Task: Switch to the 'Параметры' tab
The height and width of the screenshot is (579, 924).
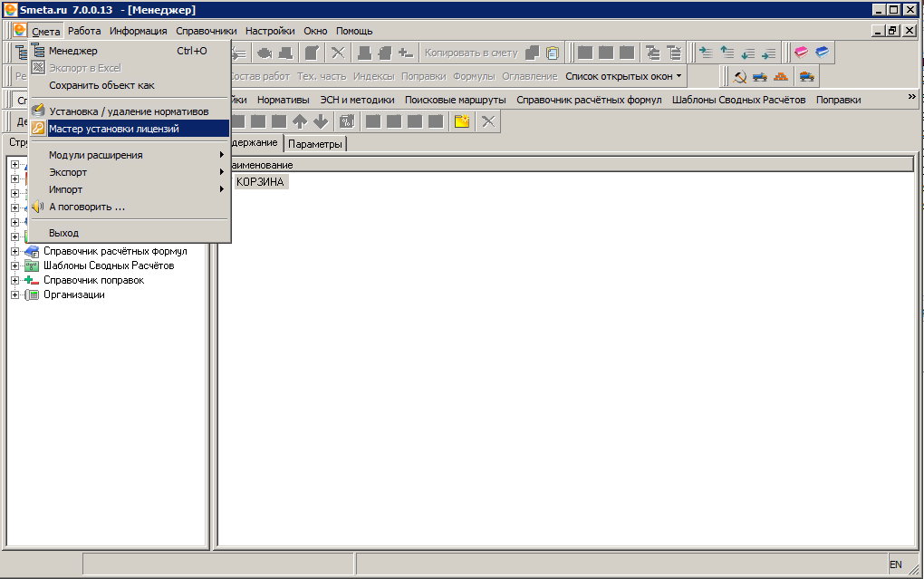Action: pyautogui.click(x=314, y=144)
